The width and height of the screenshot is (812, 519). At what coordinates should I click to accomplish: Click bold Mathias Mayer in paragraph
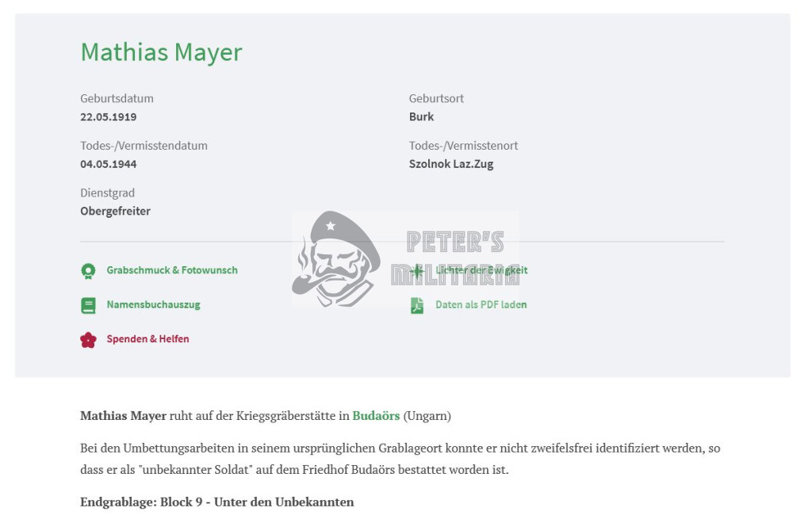123,415
